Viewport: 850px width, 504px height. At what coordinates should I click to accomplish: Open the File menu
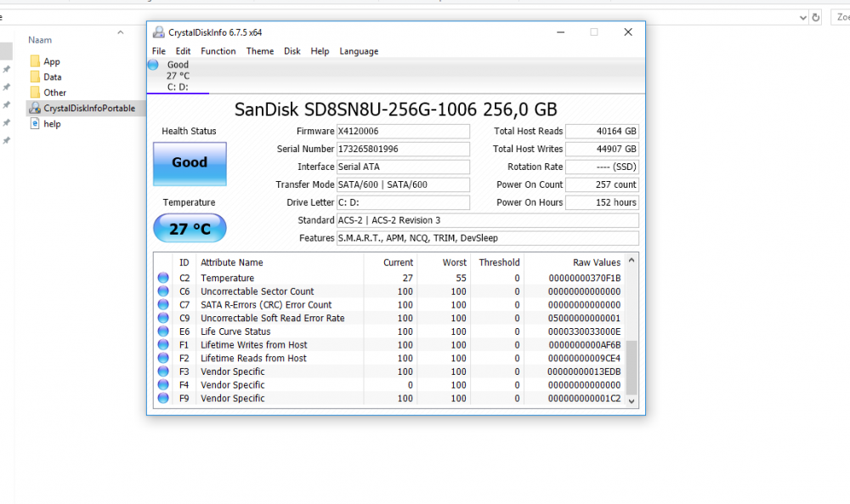159,51
